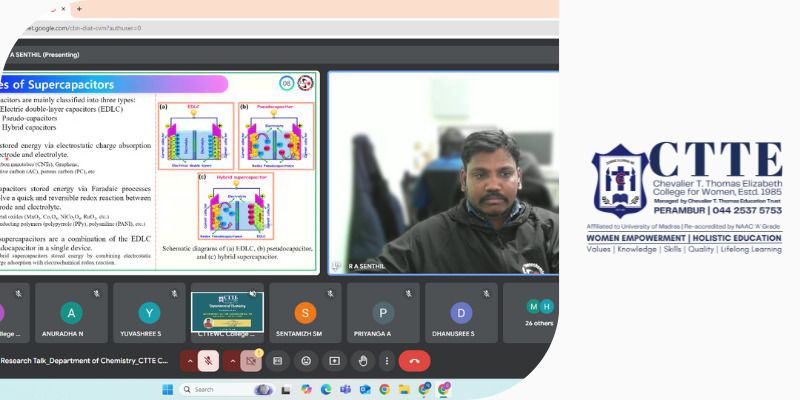The image size is (800, 400).
Task: Select ANURADHA N participant tile
Action: click(x=71, y=313)
